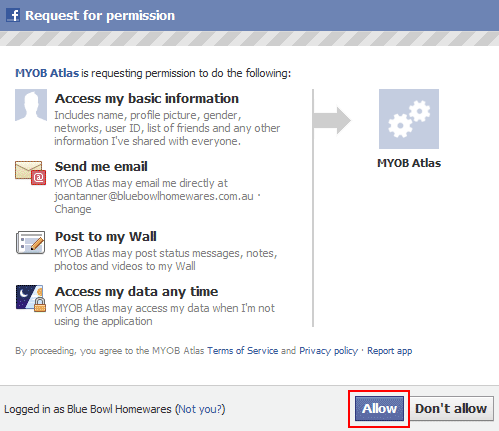Open the Terms of Service link
The width and height of the screenshot is (499, 431).
[x=242, y=351]
